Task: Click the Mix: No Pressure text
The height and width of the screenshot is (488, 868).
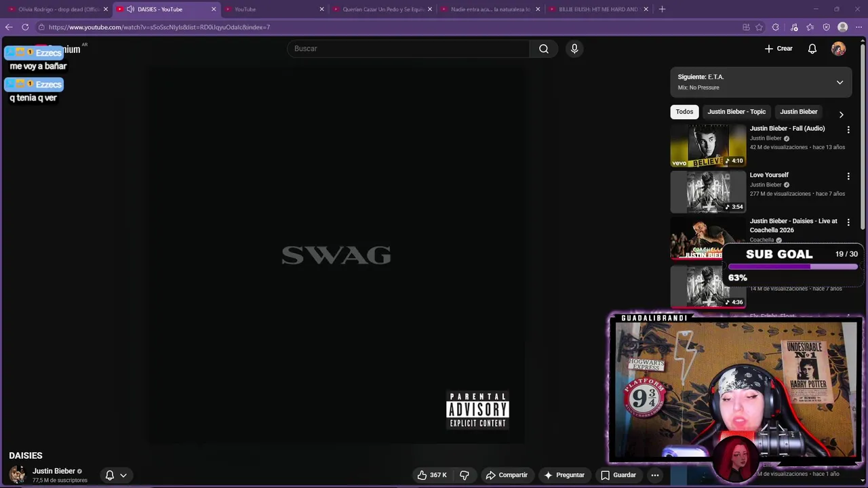Action: 698,87
